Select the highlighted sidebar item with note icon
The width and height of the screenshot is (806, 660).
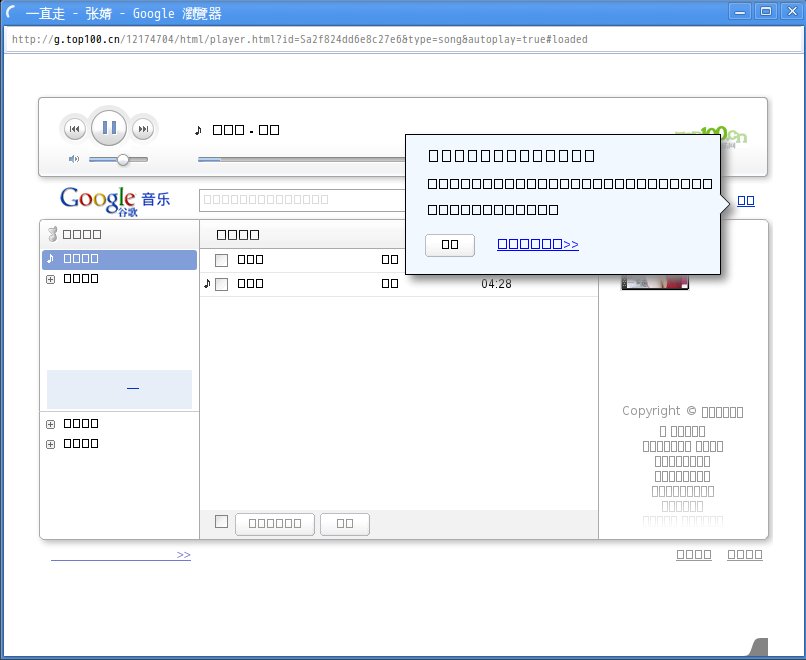click(x=119, y=259)
